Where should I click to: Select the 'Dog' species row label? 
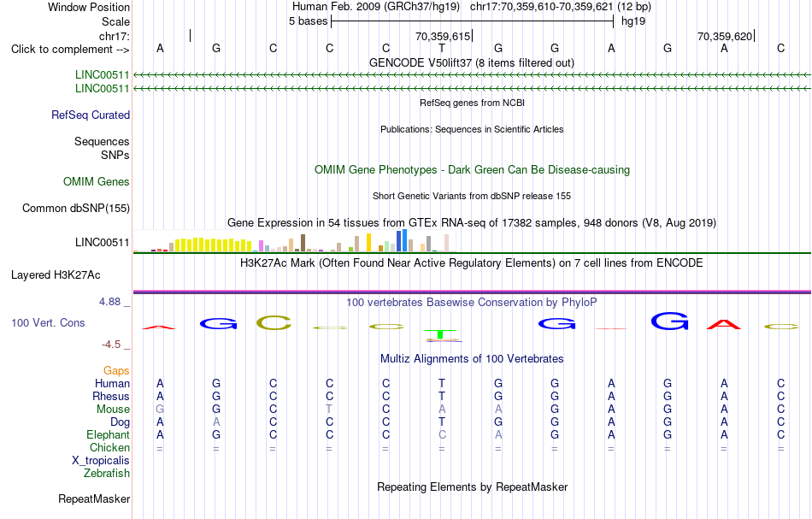coord(121,422)
